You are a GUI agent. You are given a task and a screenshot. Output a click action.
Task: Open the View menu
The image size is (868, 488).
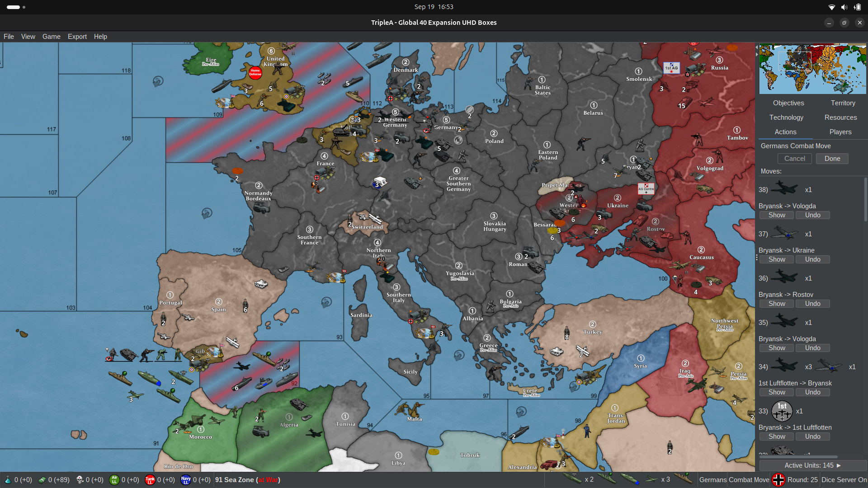coord(28,37)
